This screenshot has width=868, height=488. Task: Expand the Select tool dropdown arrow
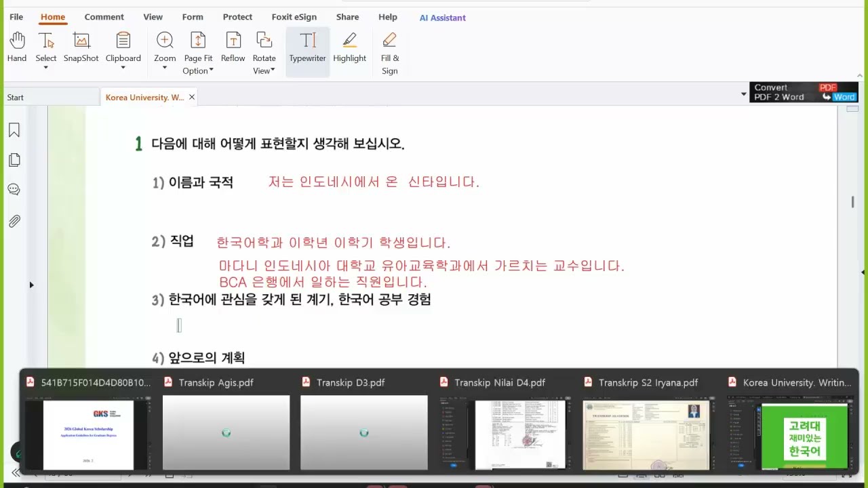click(x=46, y=68)
